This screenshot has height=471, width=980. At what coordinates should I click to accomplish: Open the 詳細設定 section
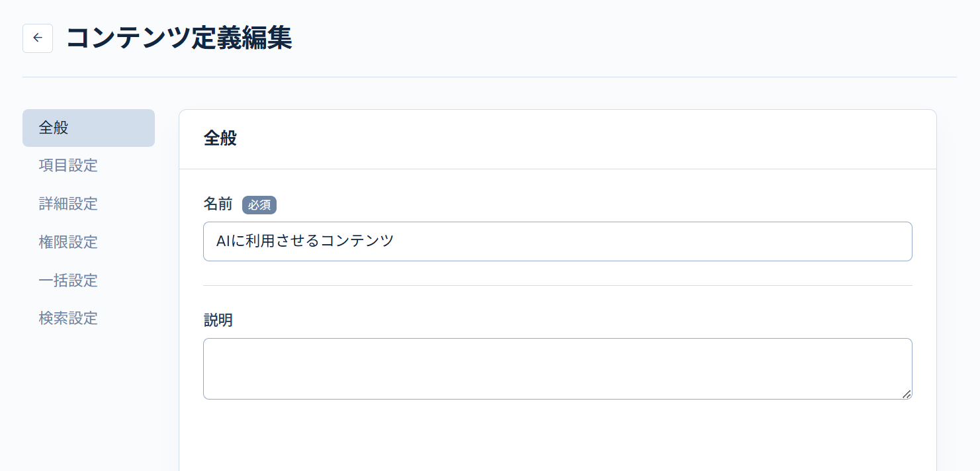(67, 204)
